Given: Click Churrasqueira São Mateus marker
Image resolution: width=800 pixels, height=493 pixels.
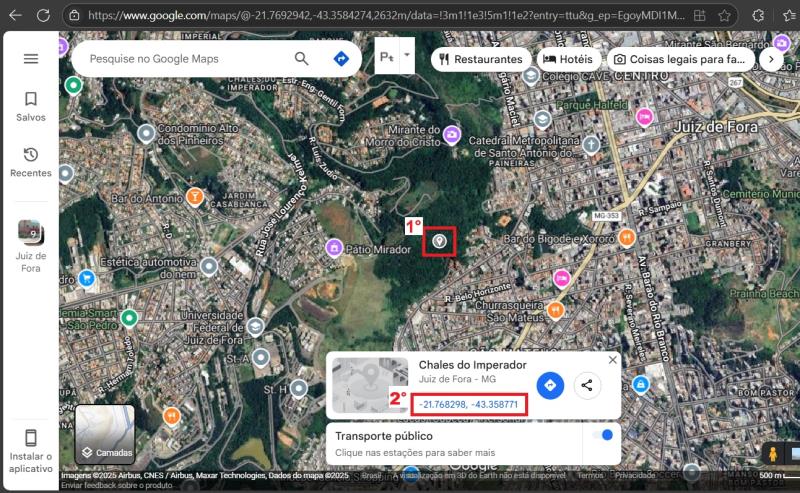Looking at the screenshot, I should click(555, 310).
